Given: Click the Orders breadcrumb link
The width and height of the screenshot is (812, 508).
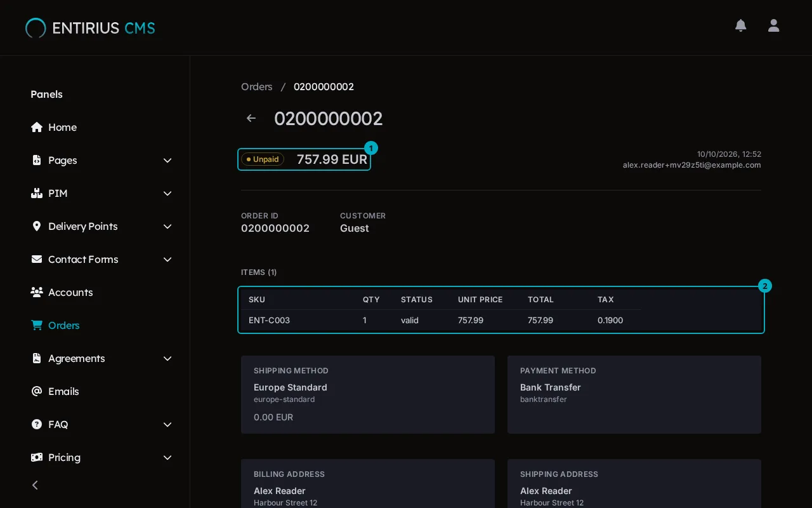Looking at the screenshot, I should [257, 86].
